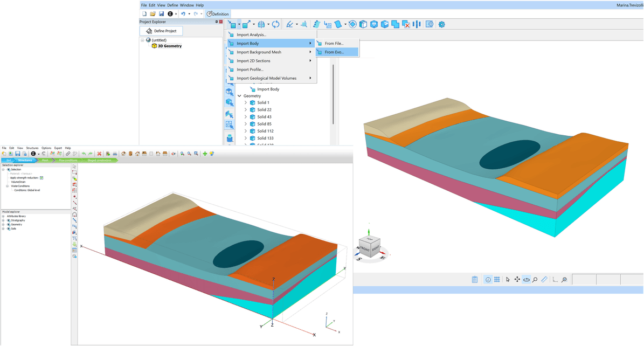Click the tunnel designer icon in the PLAXIS side toolbar

[x=74, y=214]
